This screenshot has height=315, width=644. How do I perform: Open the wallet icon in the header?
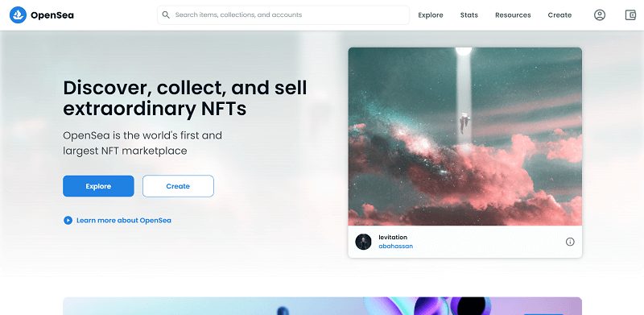tap(630, 15)
